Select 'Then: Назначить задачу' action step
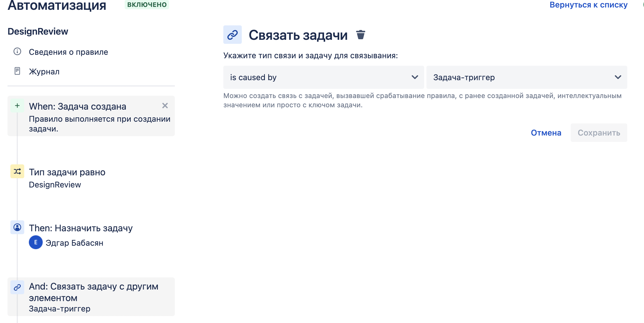The width and height of the screenshot is (644, 323). point(81,228)
